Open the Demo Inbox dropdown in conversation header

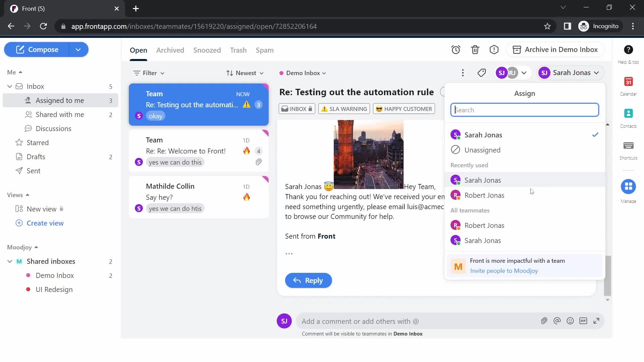coord(303,73)
